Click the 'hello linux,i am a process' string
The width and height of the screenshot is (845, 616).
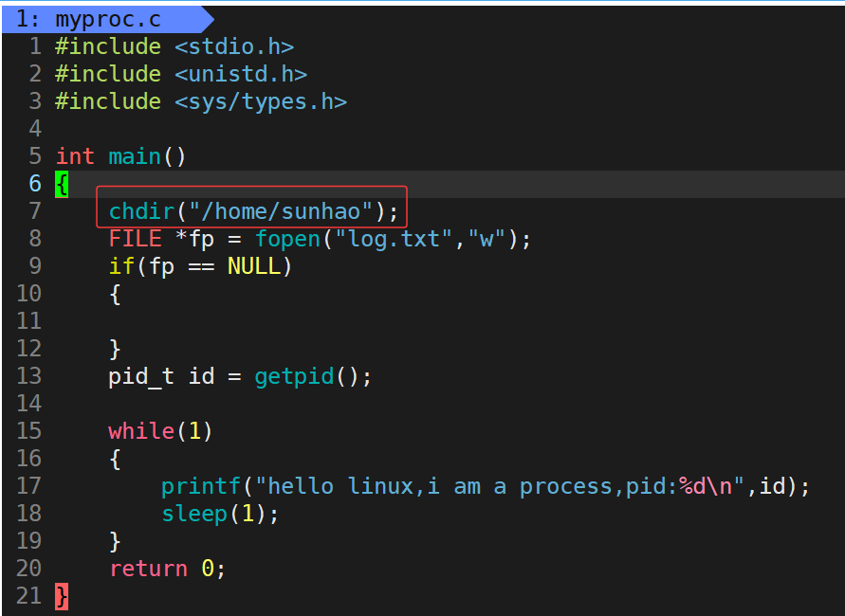(440, 486)
